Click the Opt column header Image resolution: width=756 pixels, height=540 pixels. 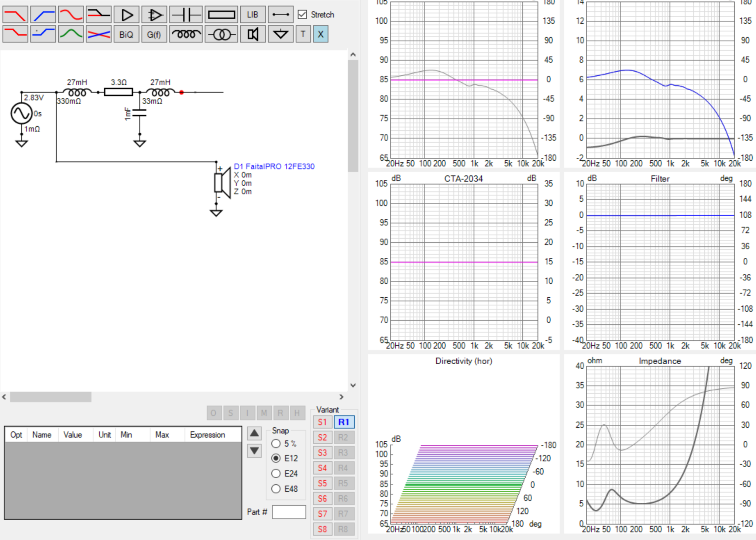tap(16, 435)
